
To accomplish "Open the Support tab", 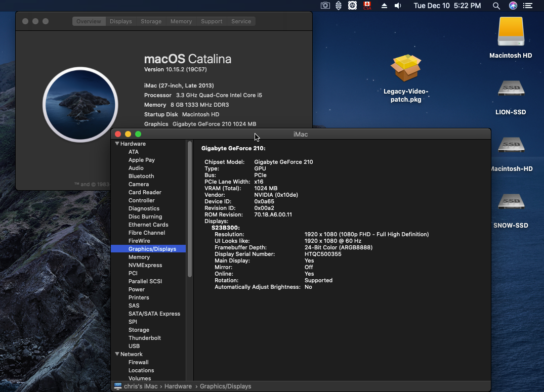I will pyautogui.click(x=211, y=21).
